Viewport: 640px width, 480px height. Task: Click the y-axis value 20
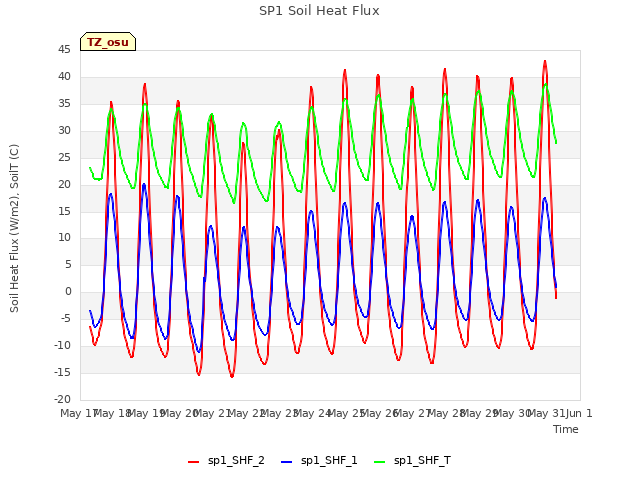click(64, 184)
